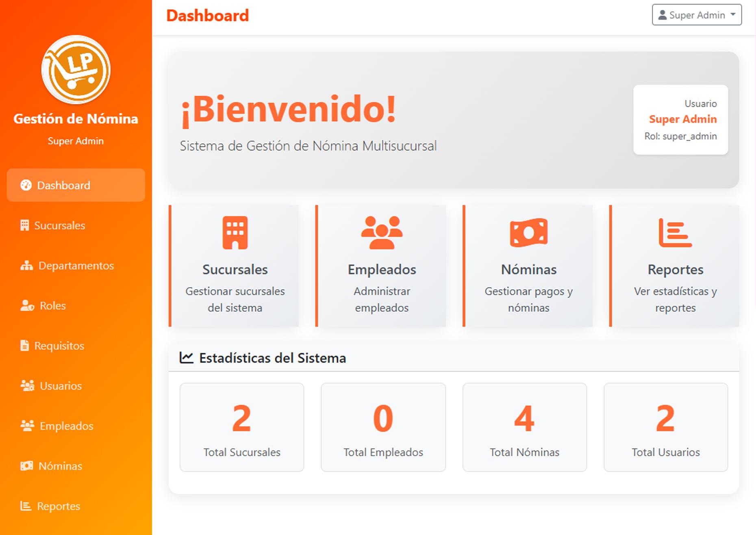
Task: Click the Nóminas money bill icon in sidebar
Action: pos(27,466)
